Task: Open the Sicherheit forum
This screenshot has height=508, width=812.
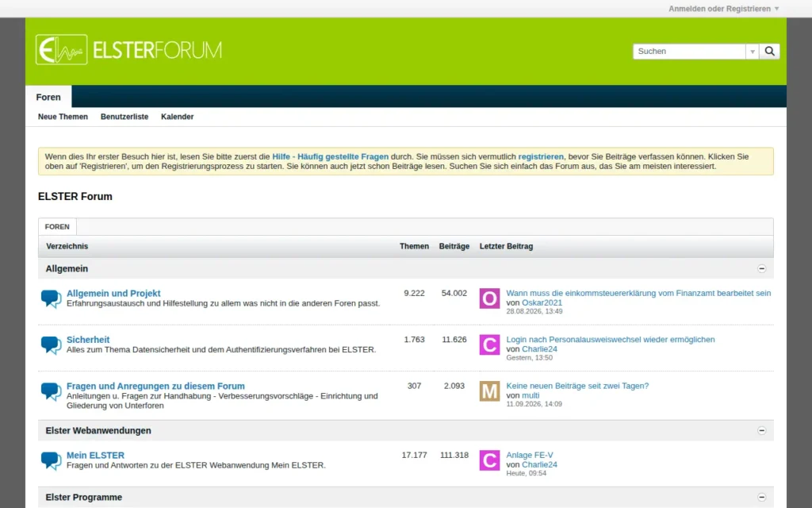Action: 88,340
